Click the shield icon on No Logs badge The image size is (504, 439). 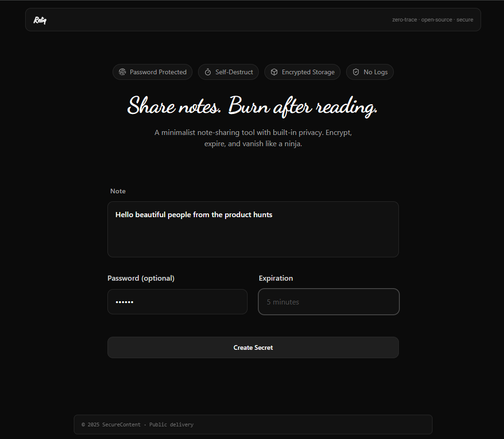pyautogui.click(x=356, y=72)
